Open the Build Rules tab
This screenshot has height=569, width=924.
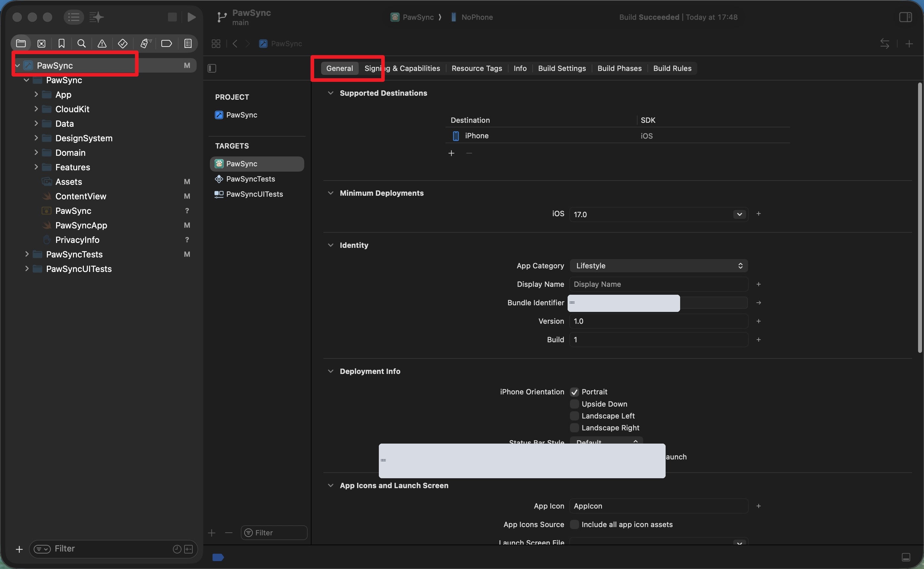(672, 68)
